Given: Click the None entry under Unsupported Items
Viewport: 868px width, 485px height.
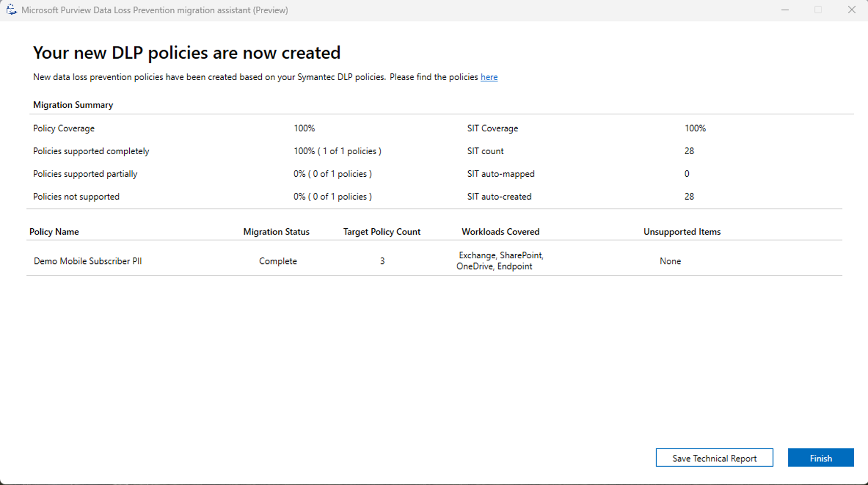Looking at the screenshot, I should tap(670, 261).
